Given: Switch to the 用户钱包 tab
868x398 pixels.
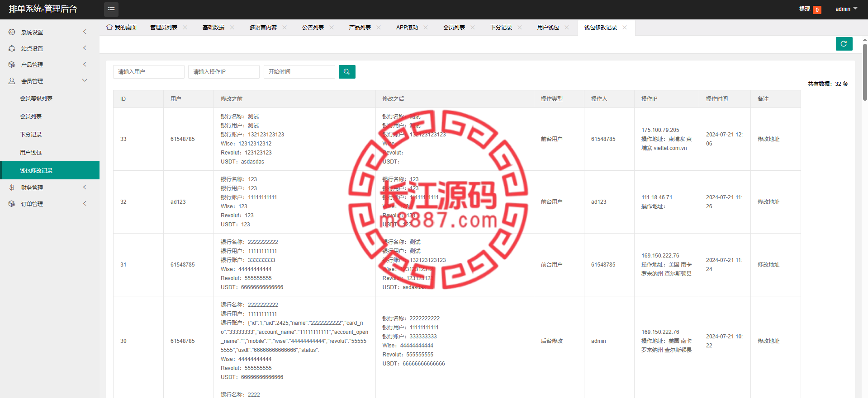Looking at the screenshot, I should (x=548, y=28).
